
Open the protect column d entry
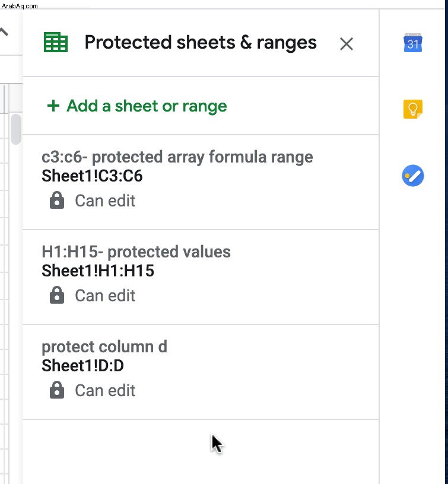point(201,372)
